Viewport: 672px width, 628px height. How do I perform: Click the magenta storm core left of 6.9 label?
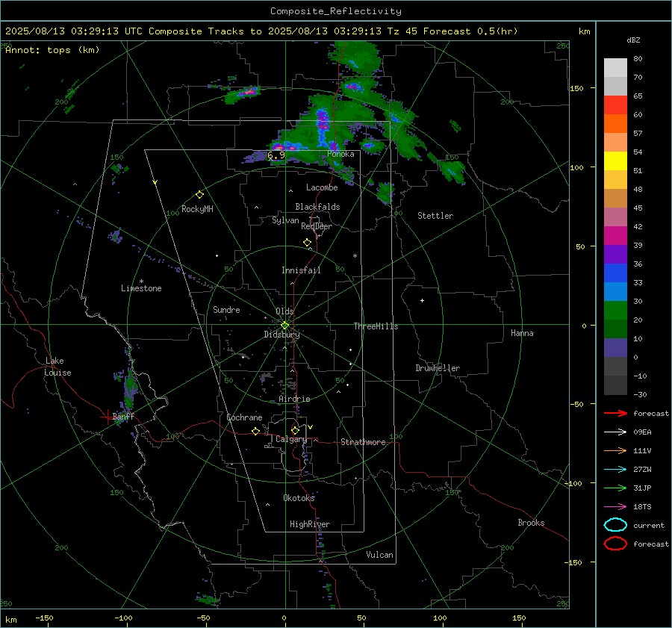278,147
